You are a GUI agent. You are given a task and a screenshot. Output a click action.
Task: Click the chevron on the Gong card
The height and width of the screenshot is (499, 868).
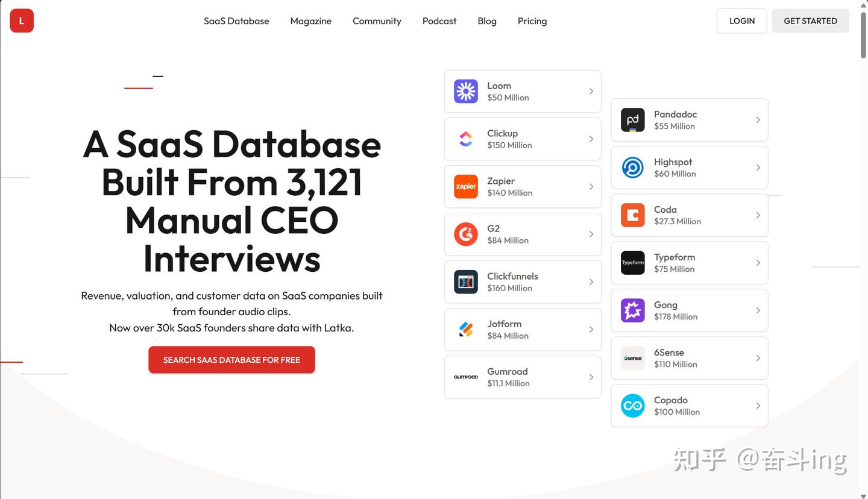point(758,310)
